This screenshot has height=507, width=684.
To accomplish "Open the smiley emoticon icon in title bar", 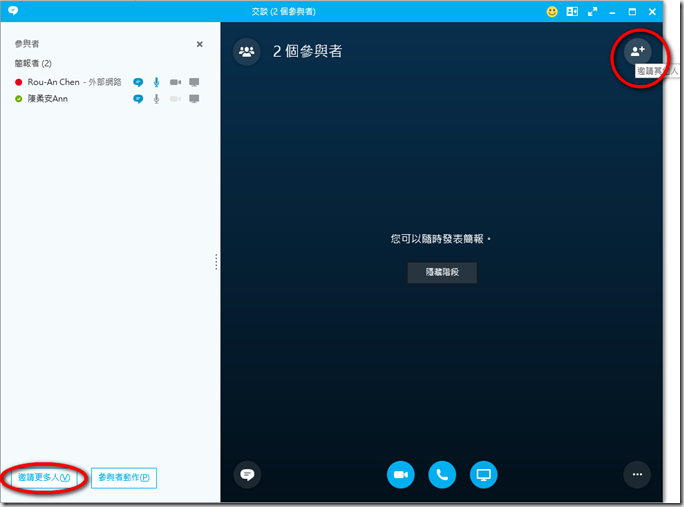I will [552, 12].
